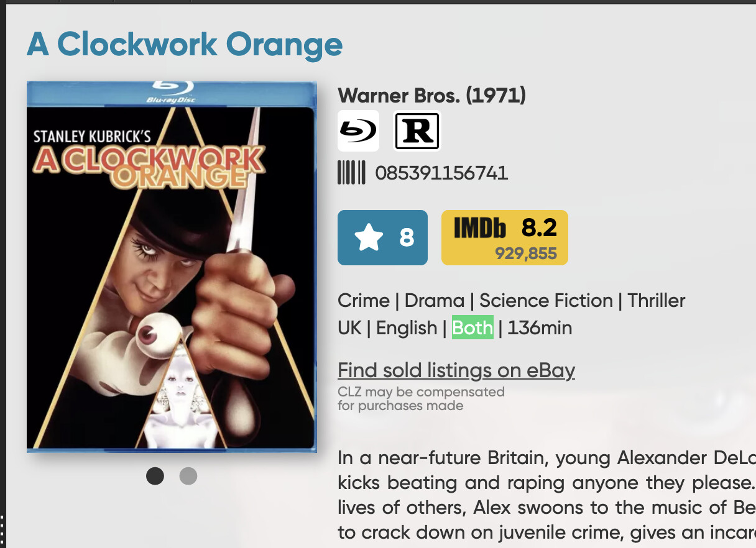Click the Blu-ray Disc logo atop the cover

click(172, 91)
